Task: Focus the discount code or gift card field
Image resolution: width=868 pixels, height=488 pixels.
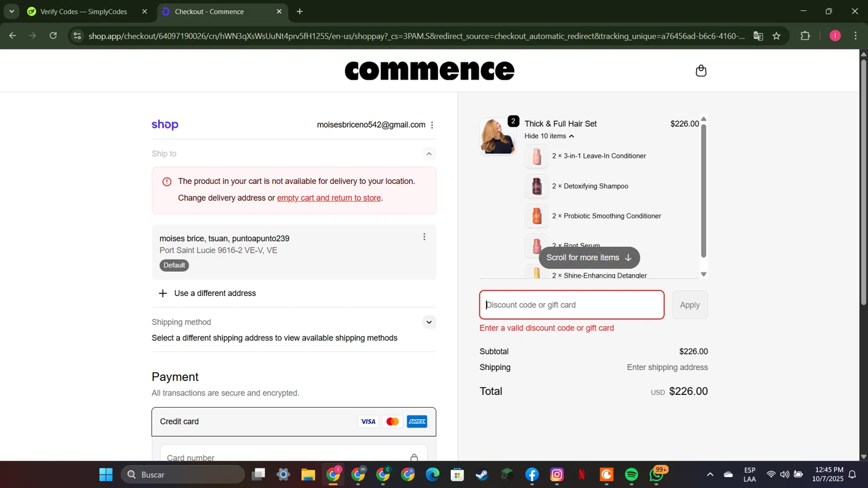Action: pos(572,305)
